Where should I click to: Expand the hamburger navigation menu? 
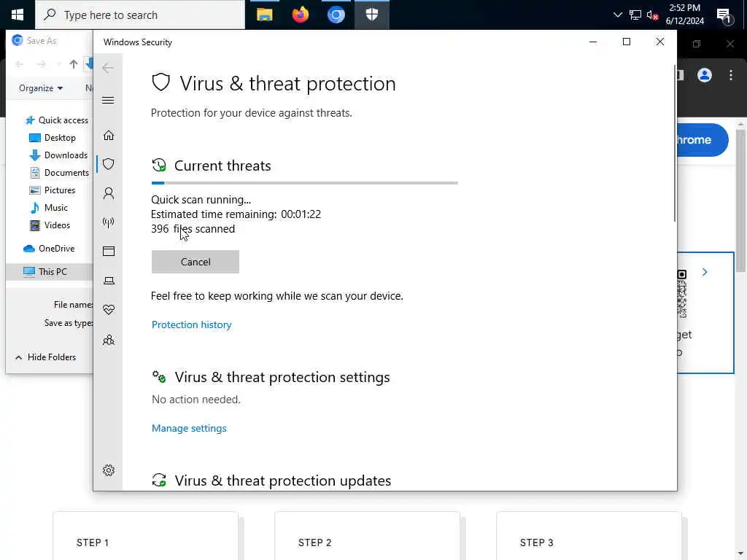click(x=108, y=101)
